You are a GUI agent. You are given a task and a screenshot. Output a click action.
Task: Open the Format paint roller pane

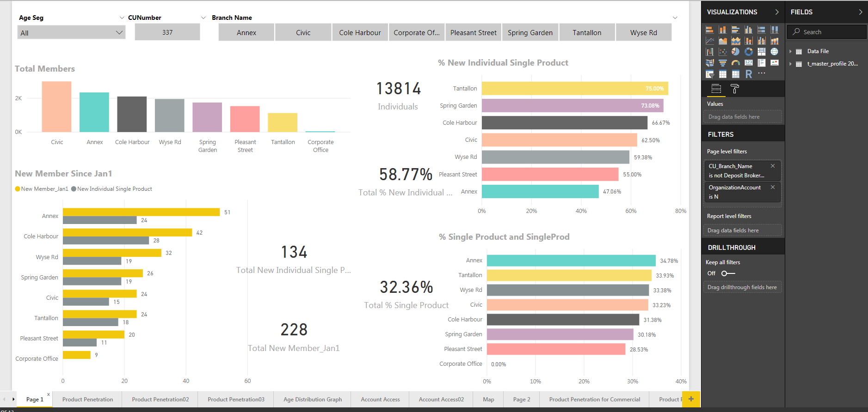pos(734,89)
